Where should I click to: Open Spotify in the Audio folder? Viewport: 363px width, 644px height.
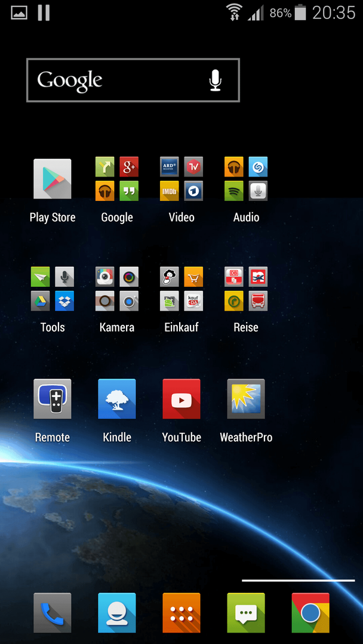pos(233,191)
